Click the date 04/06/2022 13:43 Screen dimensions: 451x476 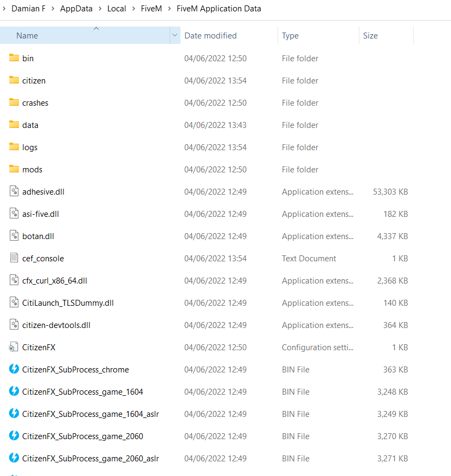[x=215, y=125]
